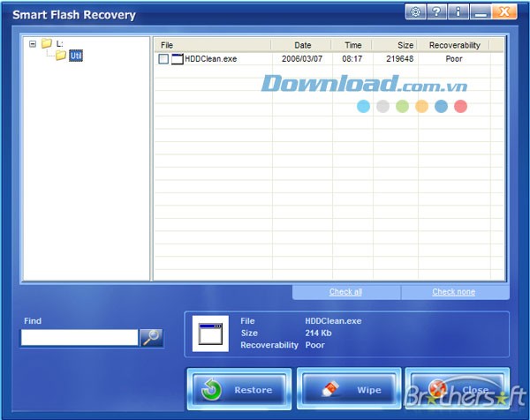The image size is (530, 420).
Task: Click the HDDClean.exe file icon in list
Action: click(178, 59)
